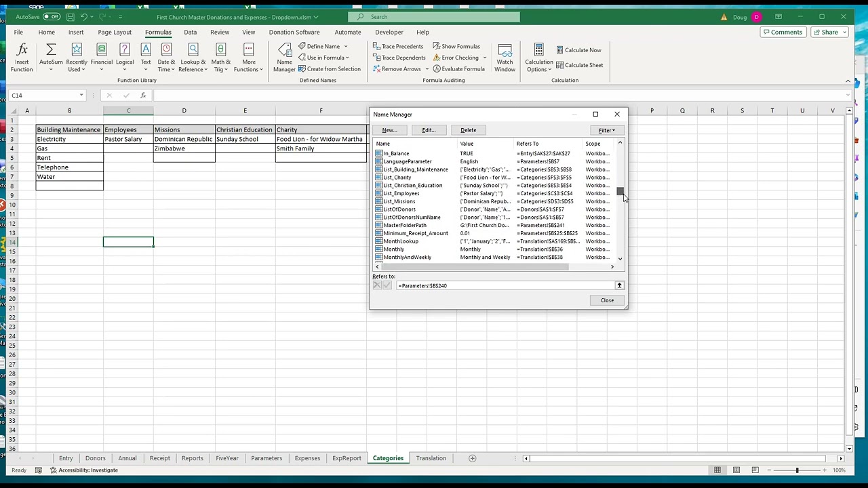Viewport: 868px width, 488px height.
Task: Open the Donation Software tab
Action: point(294,32)
